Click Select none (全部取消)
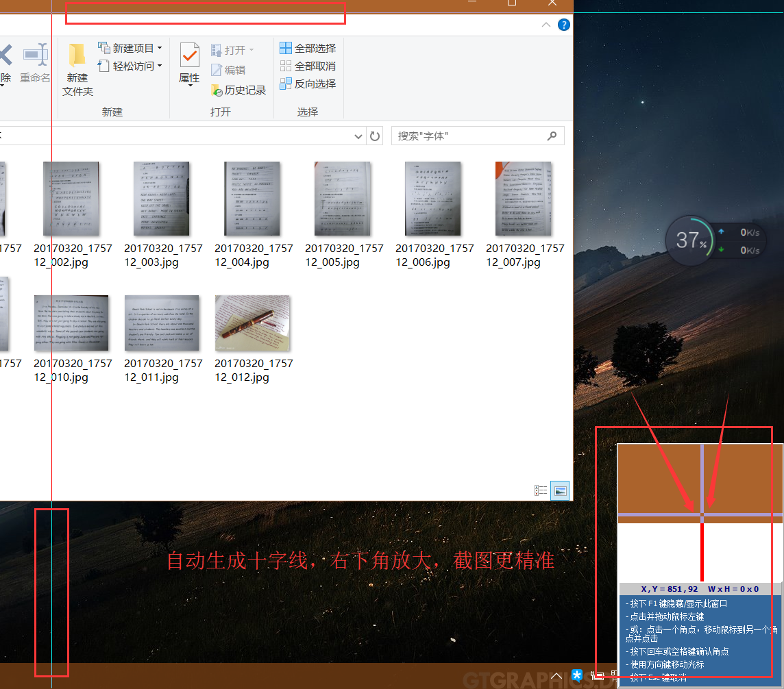 (x=307, y=66)
